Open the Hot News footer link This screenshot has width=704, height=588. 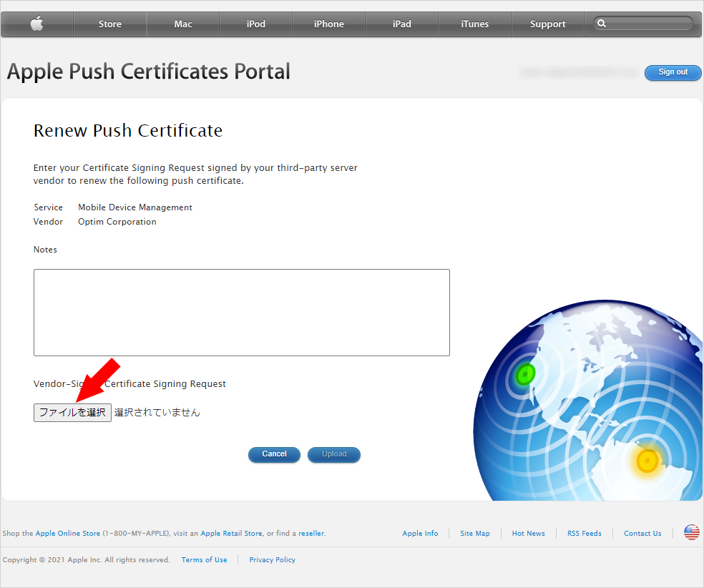coord(529,533)
